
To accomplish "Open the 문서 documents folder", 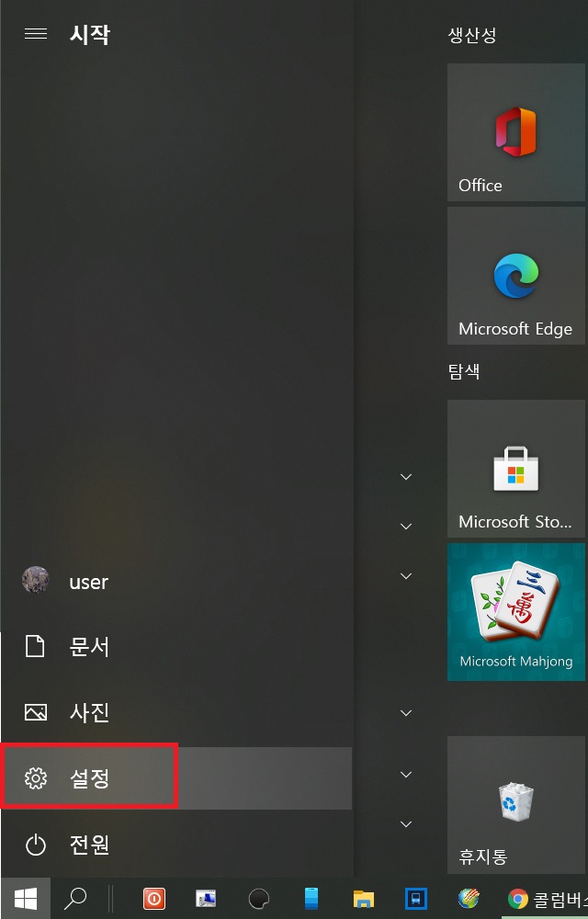I will click(176, 646).
